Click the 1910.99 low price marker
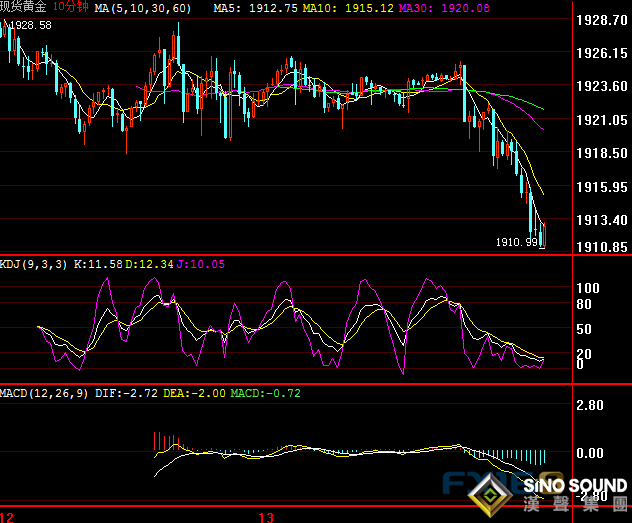This screenshot has width=632, height=523. (515, 242)
